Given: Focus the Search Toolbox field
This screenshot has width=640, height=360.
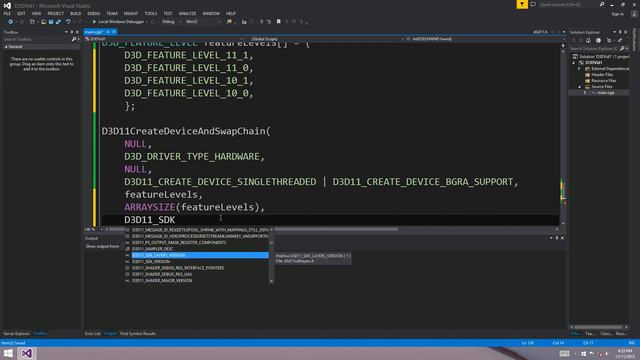Looking at the screenshot, I should point(36,39).
